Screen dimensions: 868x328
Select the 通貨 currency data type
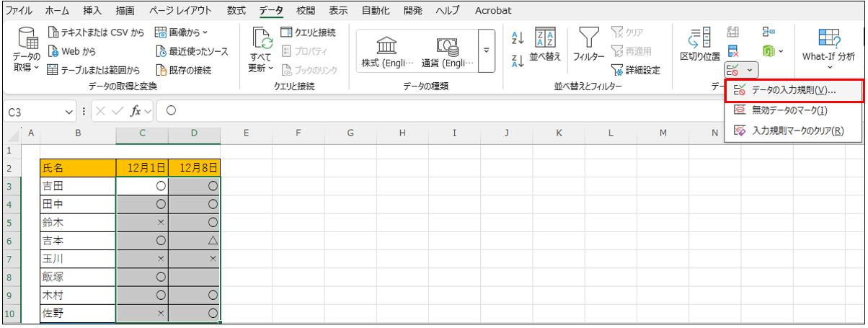click(448, 52)
